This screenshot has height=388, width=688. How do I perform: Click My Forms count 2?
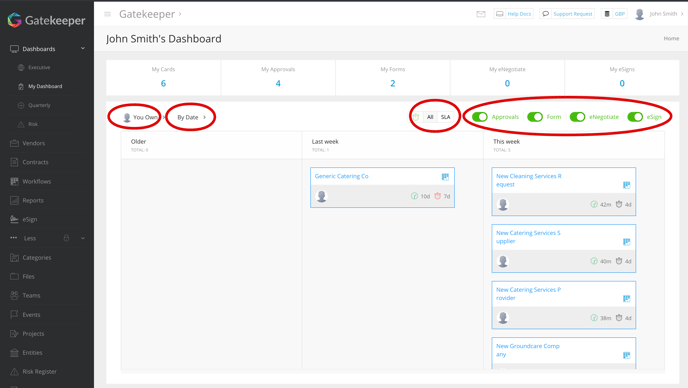[x=393, y=83]
